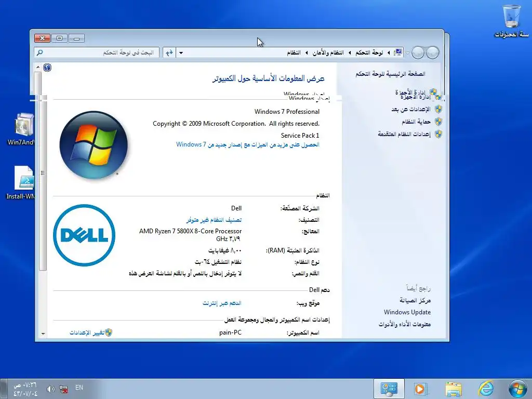Open الصفحة الرئيسية للوحة التحكم link
The width and height of the screenshot is (532, 399).
(x=390, y=74)
